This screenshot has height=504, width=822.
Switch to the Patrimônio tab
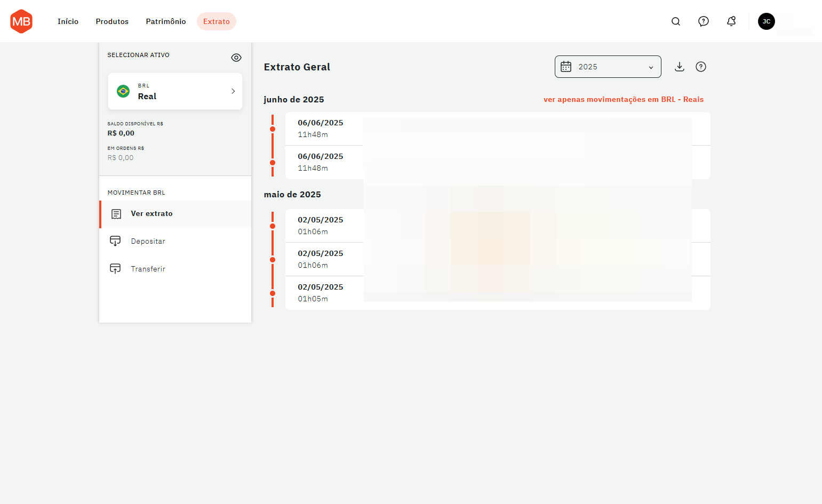click(x=166, y=21)
